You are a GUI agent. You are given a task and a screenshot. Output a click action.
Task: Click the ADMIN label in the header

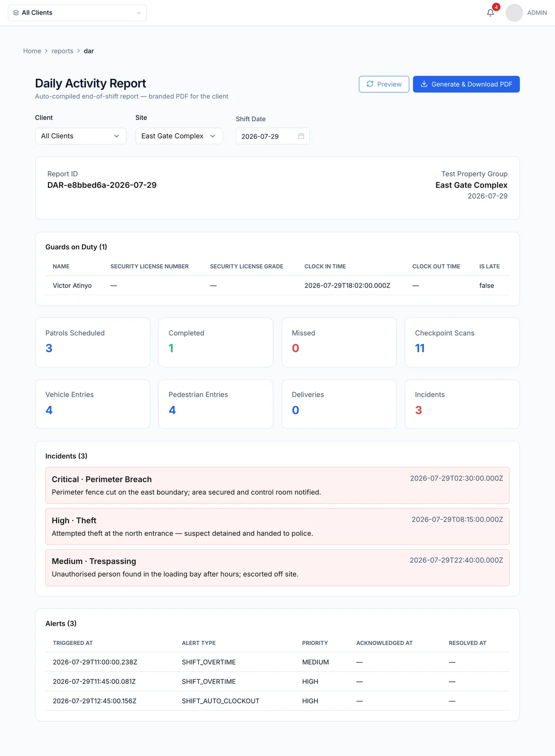click(x=537, y=13)
